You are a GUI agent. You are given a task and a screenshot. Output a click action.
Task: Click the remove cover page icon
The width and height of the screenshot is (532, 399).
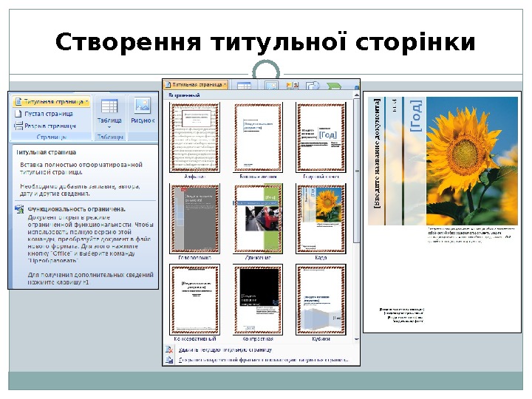169,349
